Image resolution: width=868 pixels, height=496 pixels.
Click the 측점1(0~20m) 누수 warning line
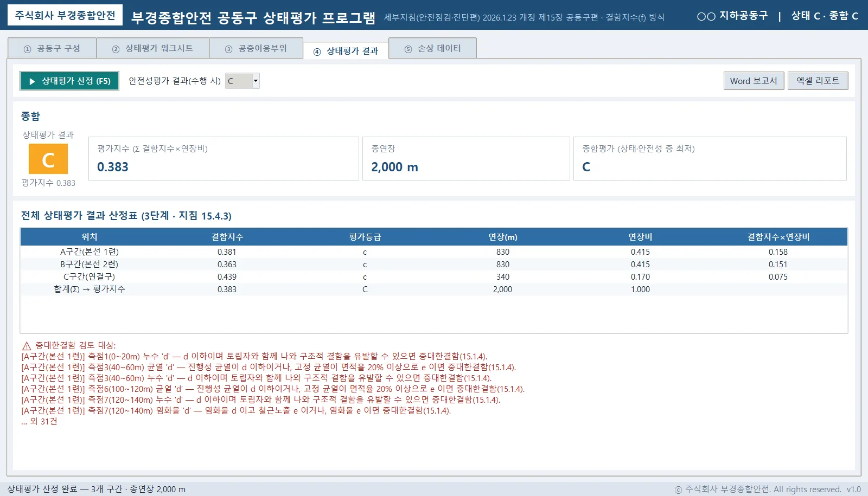254,356
